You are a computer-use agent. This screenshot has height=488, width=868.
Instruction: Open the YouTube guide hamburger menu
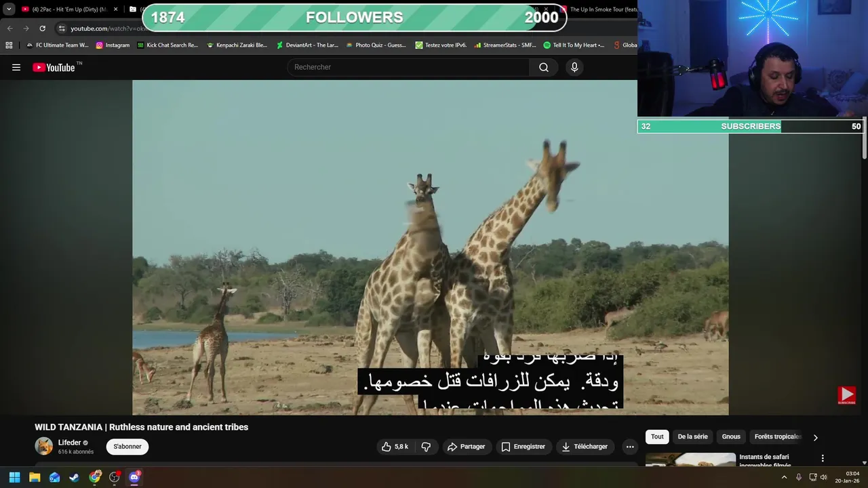click(x=16, y=67)
